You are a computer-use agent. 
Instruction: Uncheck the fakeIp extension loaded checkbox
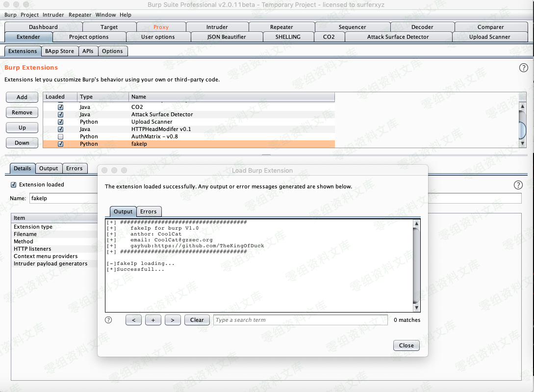tap(61, 144)
